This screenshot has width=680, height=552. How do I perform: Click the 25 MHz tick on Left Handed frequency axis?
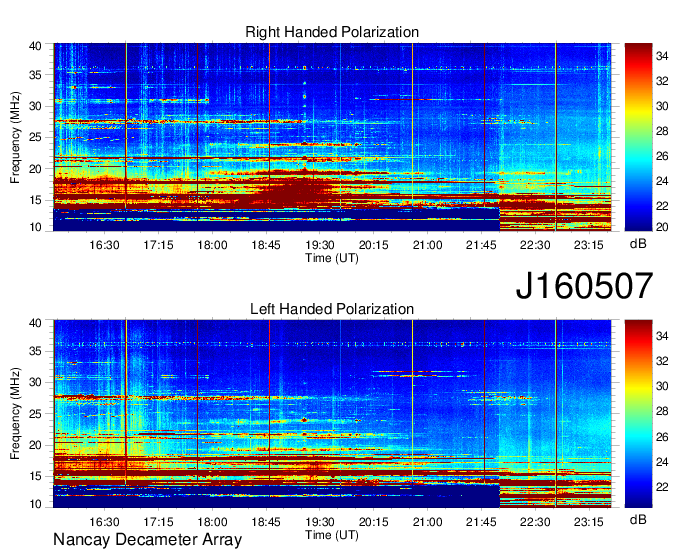[35, 414]
